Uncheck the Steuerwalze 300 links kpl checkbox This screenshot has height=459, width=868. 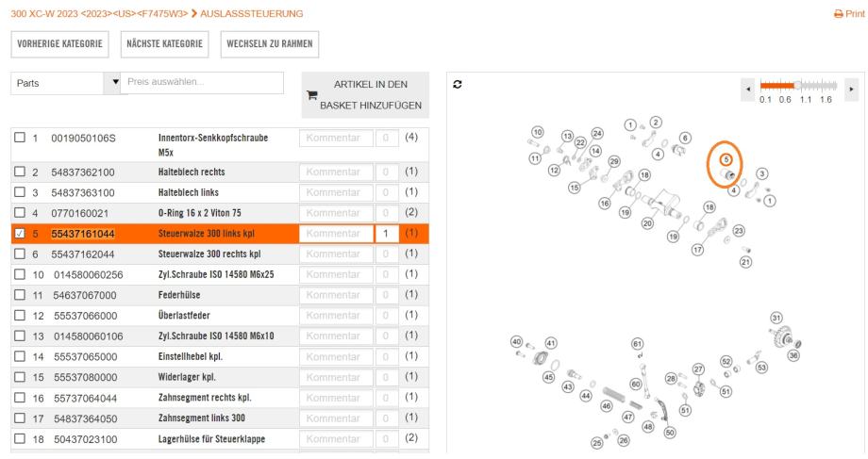coord(20,234)
